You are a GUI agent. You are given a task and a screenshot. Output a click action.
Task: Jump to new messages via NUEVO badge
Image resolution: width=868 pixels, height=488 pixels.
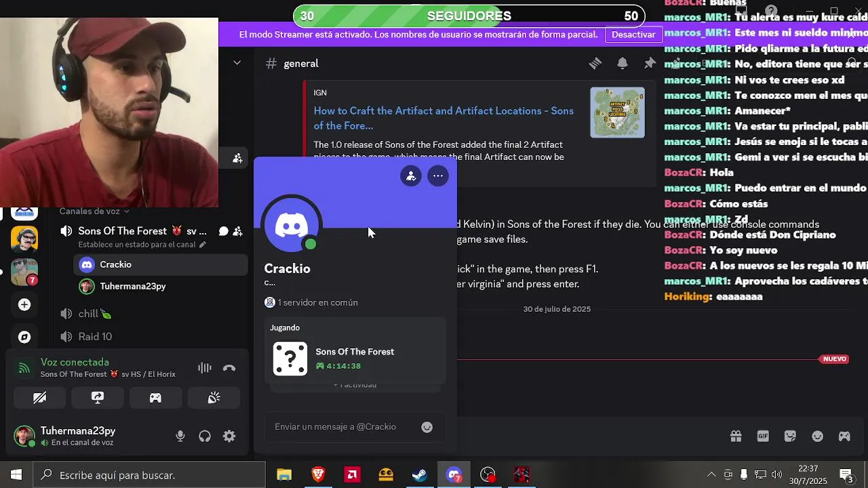[x=835, y=359]
